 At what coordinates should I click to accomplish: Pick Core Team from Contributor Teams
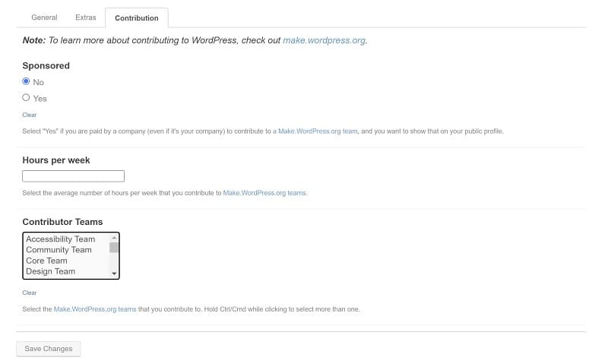point(46,261)
